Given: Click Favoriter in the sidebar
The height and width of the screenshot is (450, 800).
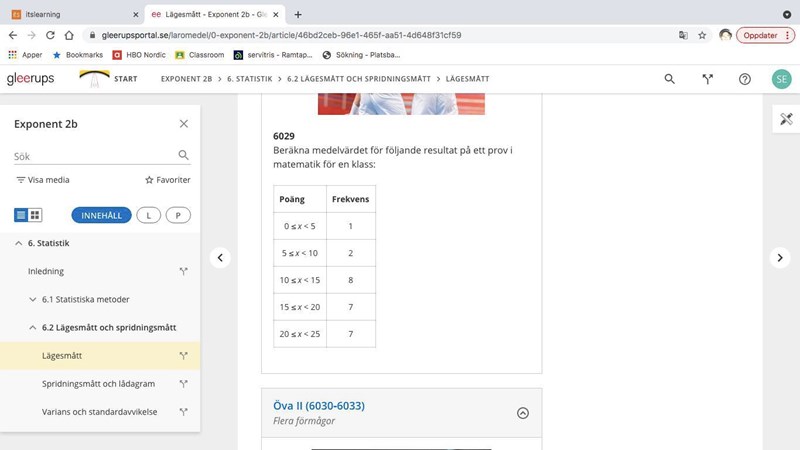Looking at the screenshot, I should 167,180.
